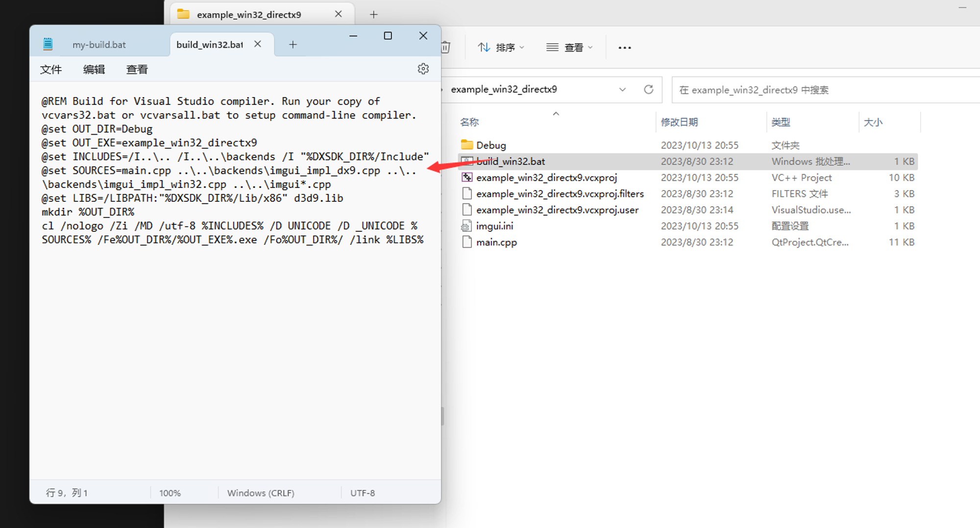Click the 100% zoom level control
Viewport: 980px width, 528px height.
pos(170,493)
